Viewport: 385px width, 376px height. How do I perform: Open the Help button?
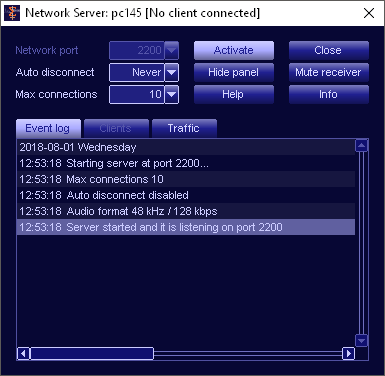(234, 94)
